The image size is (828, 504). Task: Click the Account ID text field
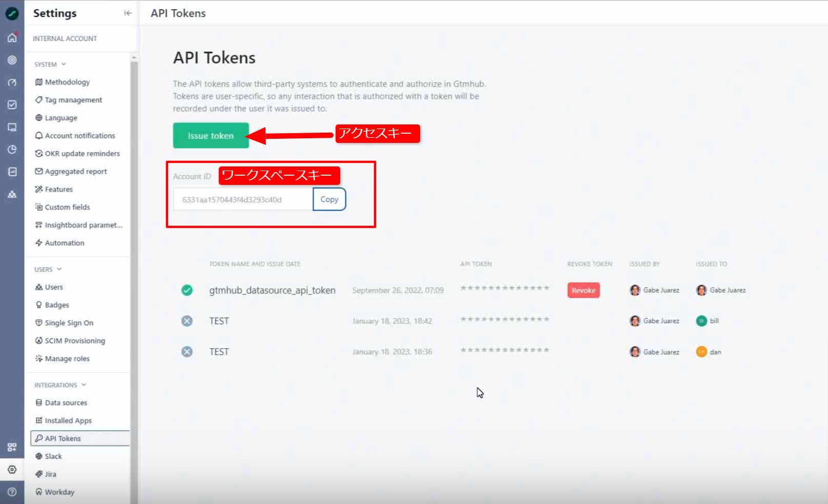243,199
